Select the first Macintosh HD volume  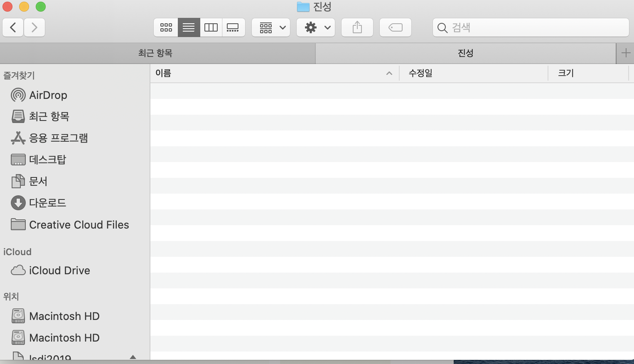tap(75, 316)
